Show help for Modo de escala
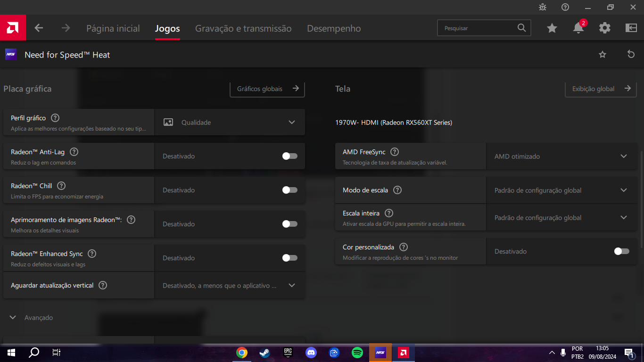This screenshot has width=644, height=362. [x=397, y=190]
